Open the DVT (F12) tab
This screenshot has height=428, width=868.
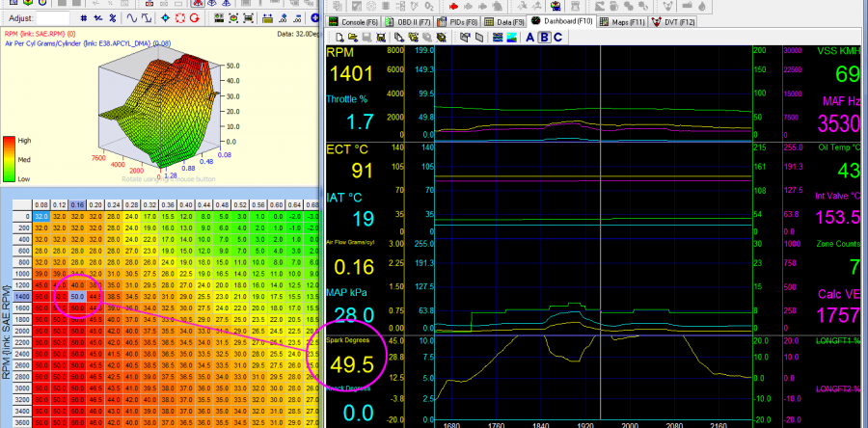tap(673, 22)
